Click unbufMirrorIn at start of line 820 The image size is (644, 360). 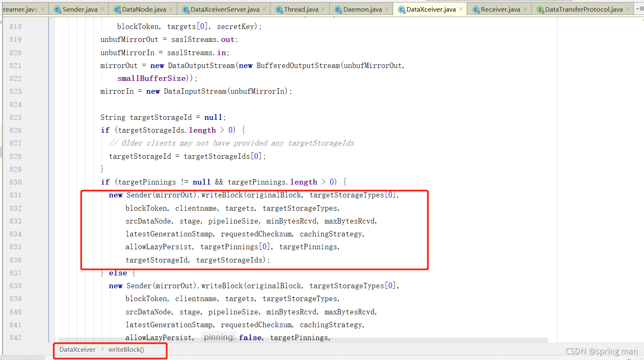click(x=127, y=53)
